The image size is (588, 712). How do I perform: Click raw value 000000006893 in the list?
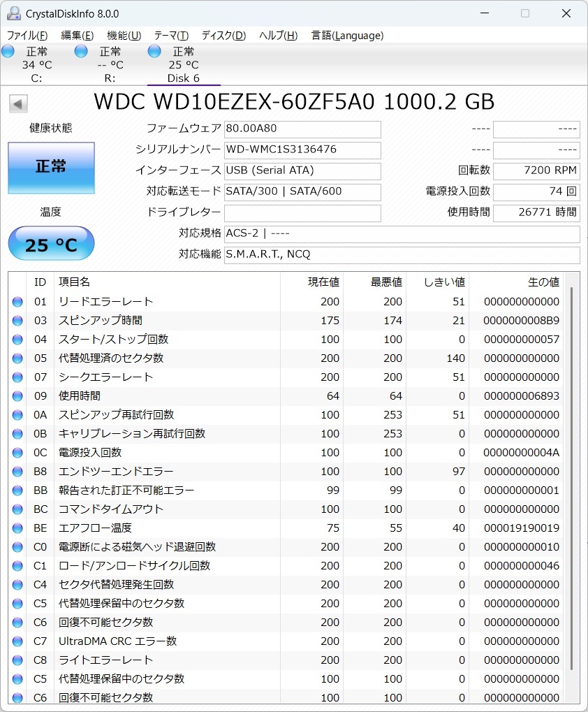[521, 396]
